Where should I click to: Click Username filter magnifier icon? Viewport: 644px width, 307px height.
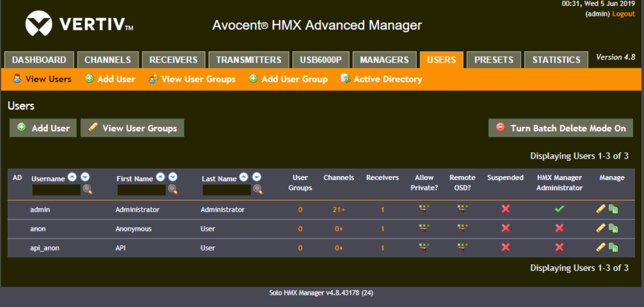point(88,189)
